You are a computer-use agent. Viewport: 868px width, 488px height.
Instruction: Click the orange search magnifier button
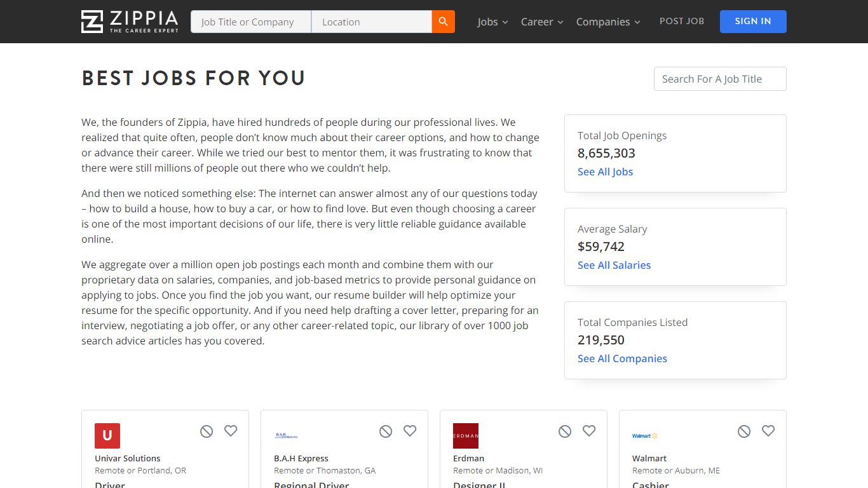coord(444,22)
